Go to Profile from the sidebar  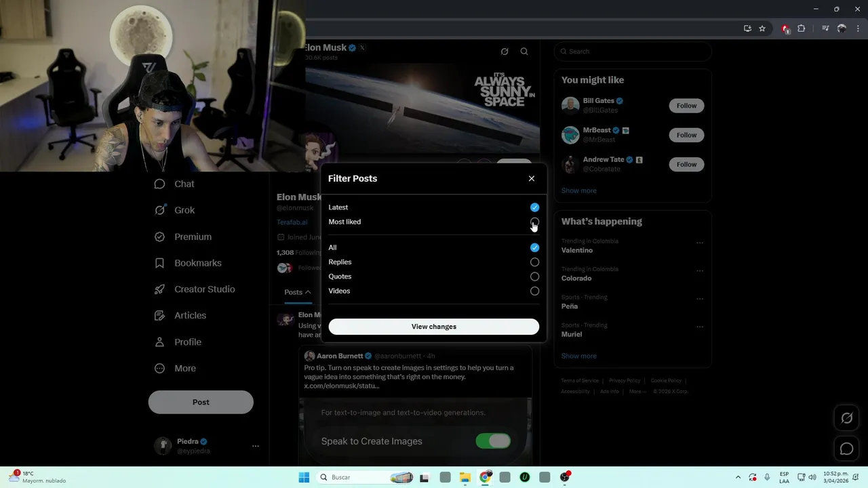(x=178, y=342)
